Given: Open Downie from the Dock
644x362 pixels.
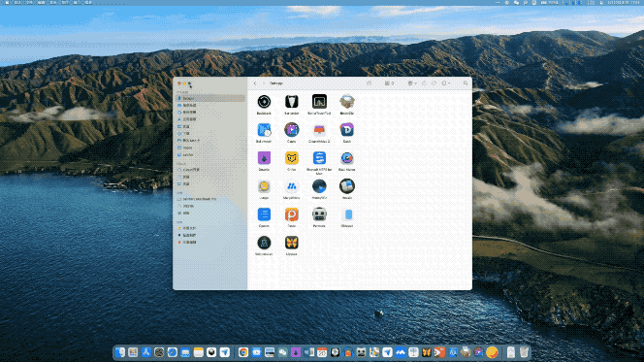Looking at the screenshot, I should [x=296, y=352].
